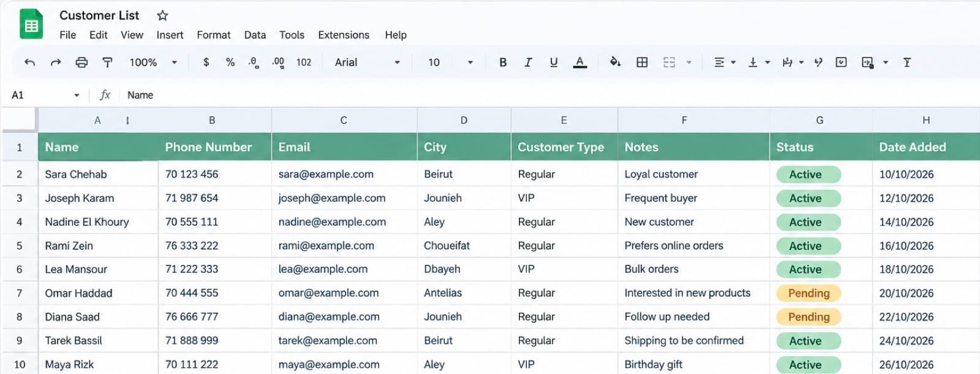Click the Customer List document title
Screen dimensions: 980x374
(x=99, y=15)
